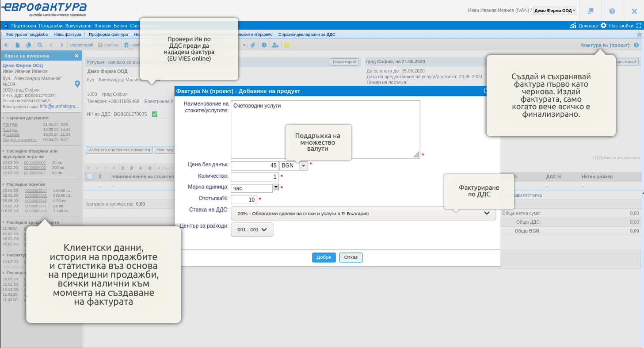644x348 pixels.
Task: Click the green VAT verified checkmark
Action: [155, 114]
